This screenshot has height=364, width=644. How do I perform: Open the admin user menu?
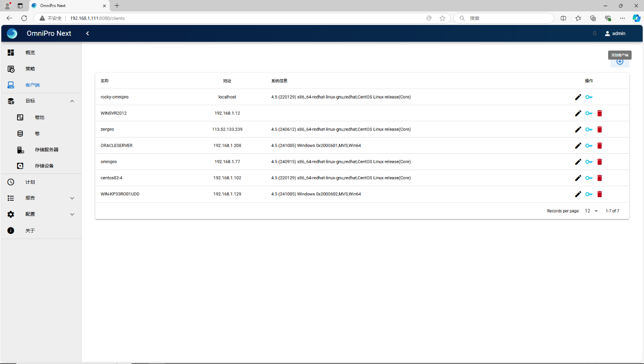[615, 34]
